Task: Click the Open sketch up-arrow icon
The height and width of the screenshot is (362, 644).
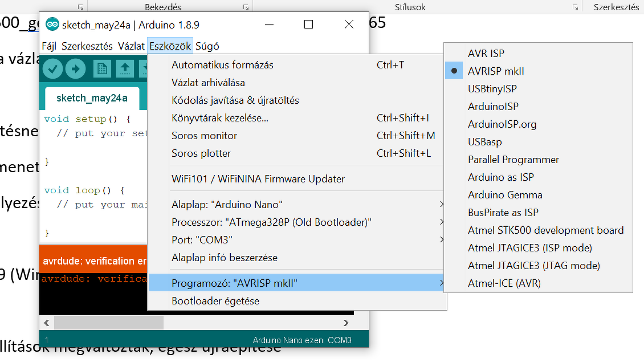Action: tap(125, 68)
